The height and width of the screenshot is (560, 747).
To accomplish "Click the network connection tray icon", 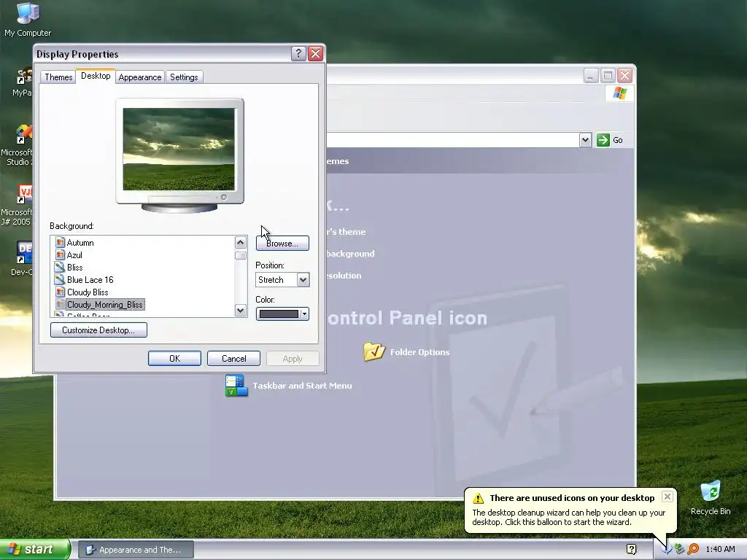I will [x=680, y=550].
